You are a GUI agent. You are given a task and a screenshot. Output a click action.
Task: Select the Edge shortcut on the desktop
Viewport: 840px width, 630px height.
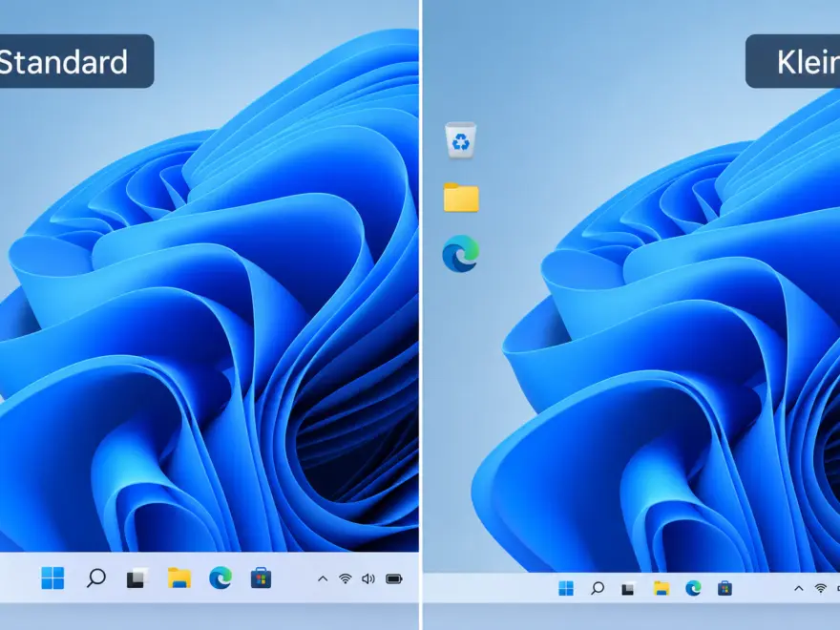pos(461,253)
